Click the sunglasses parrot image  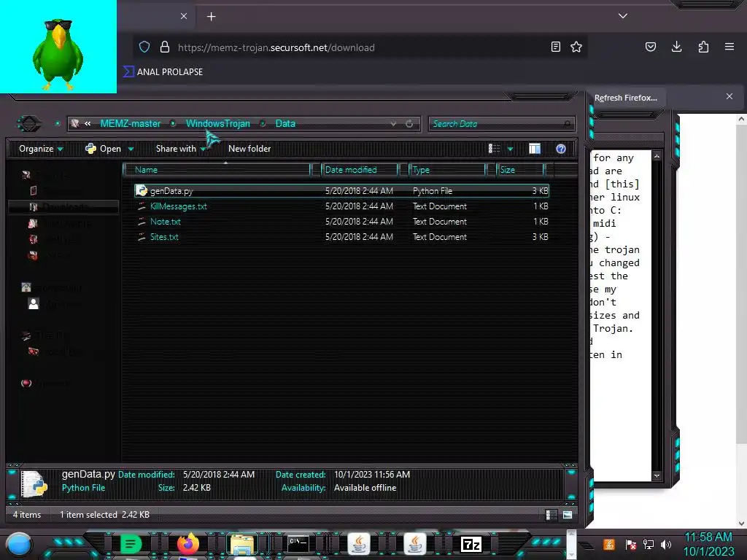pos(58,47)
